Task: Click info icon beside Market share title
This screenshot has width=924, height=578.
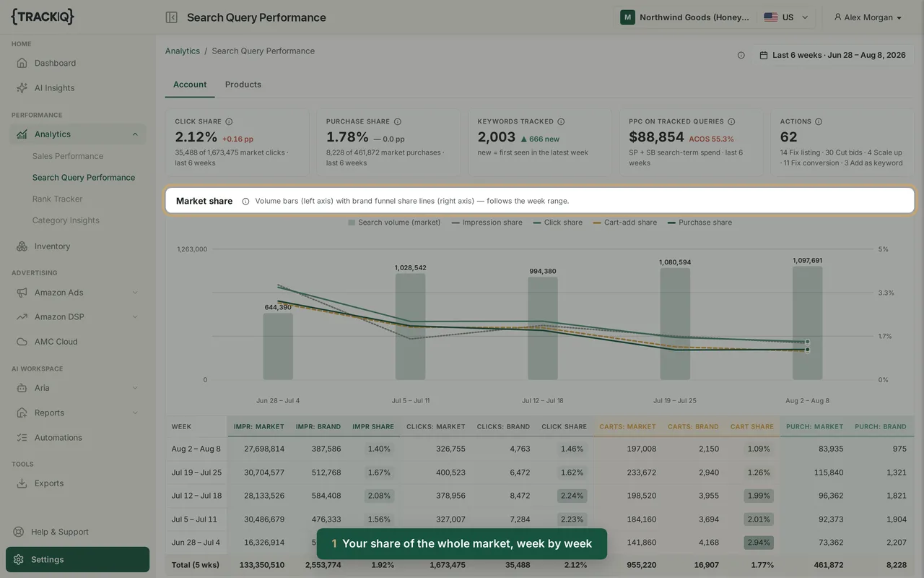Action: (x=245, y=202)
